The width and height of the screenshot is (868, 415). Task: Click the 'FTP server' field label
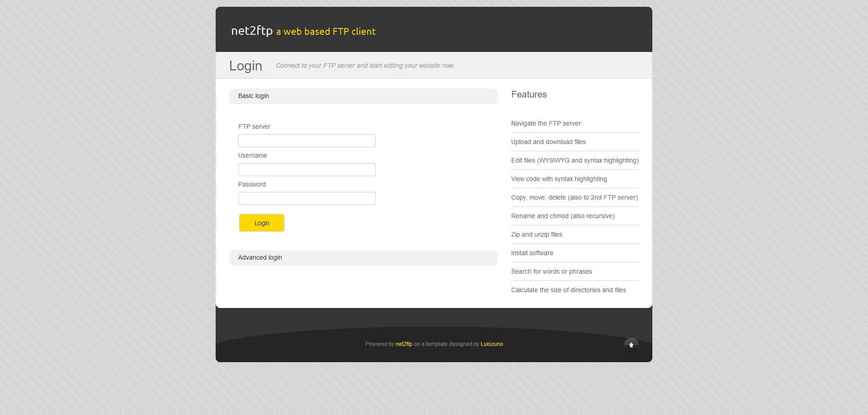(254, 126)
